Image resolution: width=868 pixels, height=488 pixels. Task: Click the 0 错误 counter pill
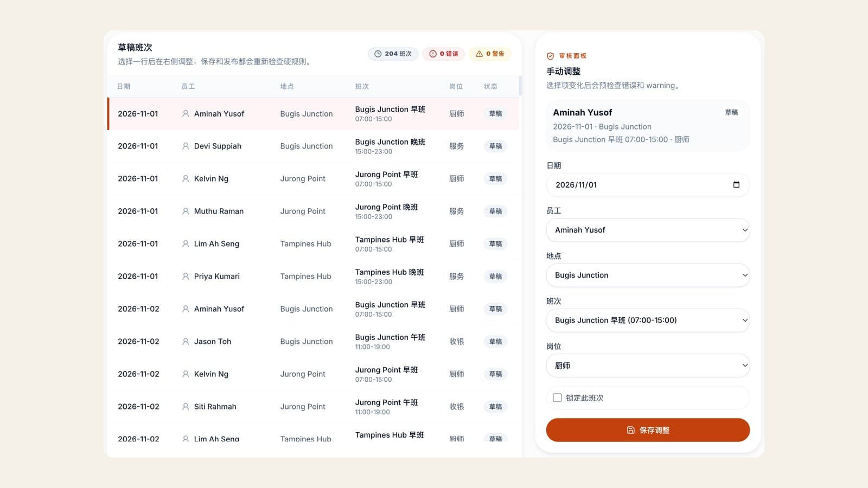(443, 54)
